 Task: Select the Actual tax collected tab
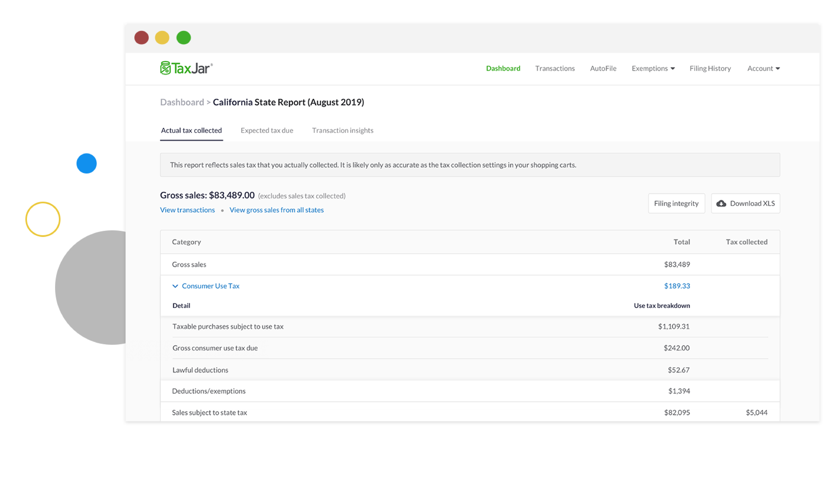[x=191, y=130]
